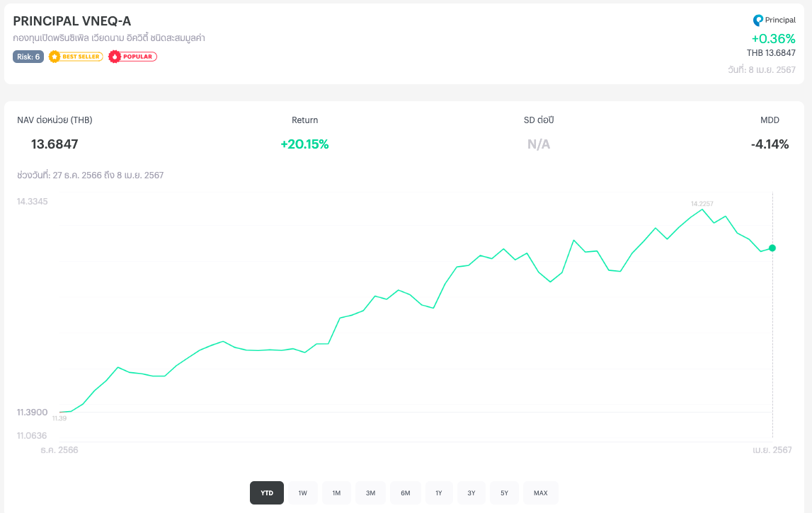Click the latest NAV point on chart
Image resolution: width=812 pixels, height=513 pixels.
pos(772,248)
